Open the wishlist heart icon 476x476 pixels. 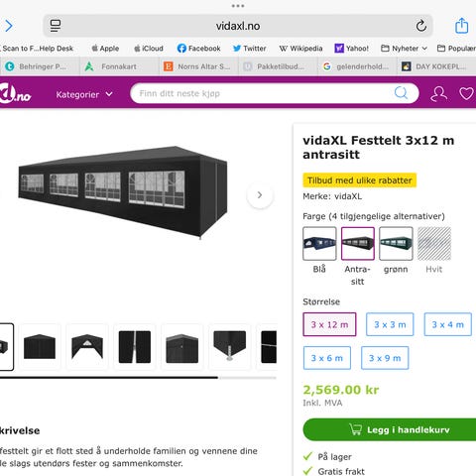466,93
